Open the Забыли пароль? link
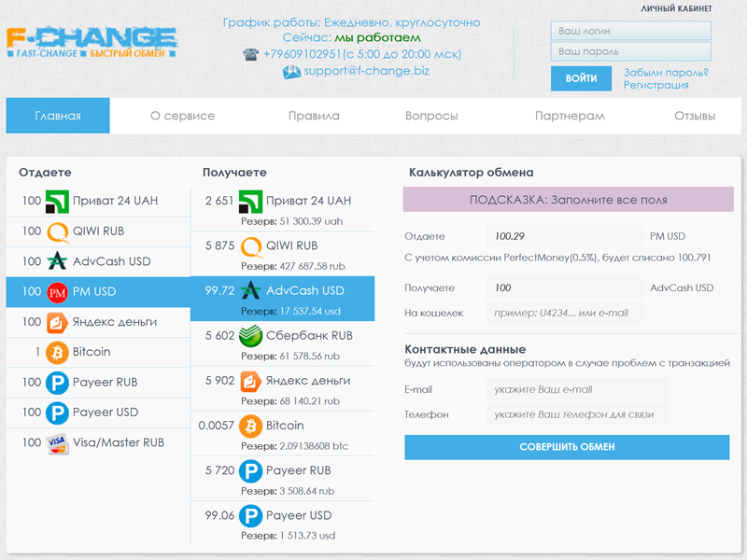The image size is (747, 560). coord(666,73)
